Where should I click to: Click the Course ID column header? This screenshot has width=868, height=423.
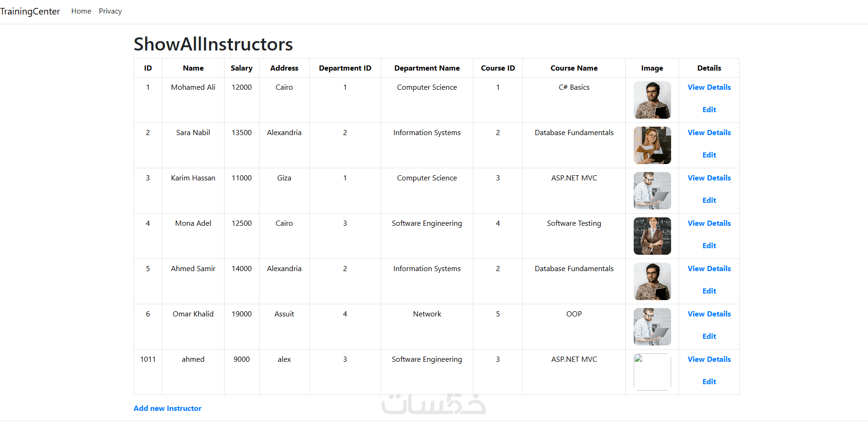click(498, 68)
